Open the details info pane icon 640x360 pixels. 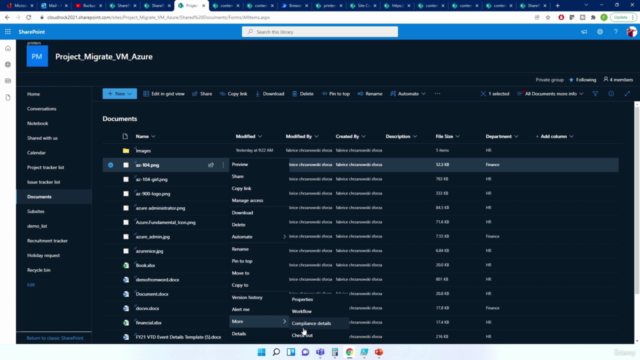(611, 94)
